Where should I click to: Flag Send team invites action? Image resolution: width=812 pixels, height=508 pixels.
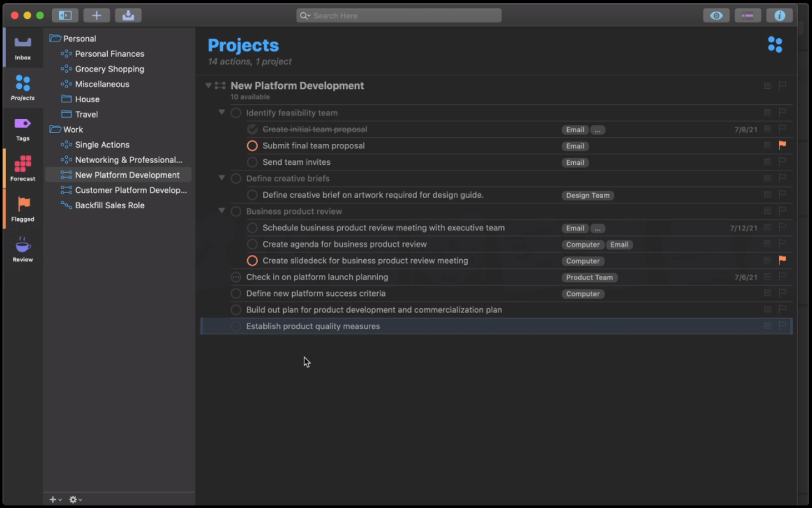[782, 162]
